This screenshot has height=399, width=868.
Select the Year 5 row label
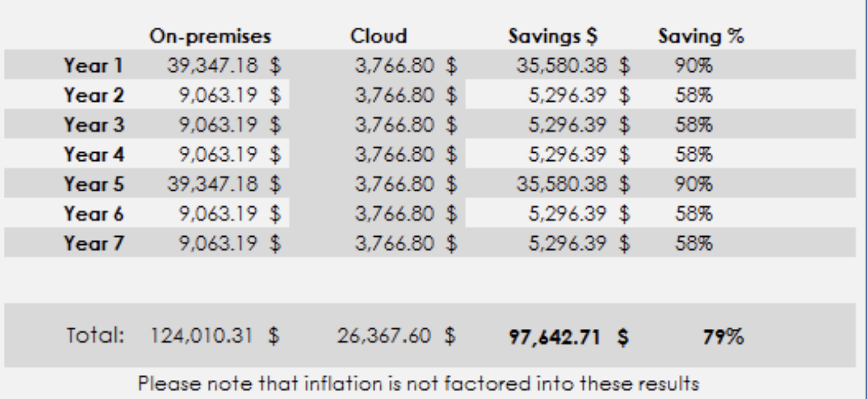click(94, 184)
